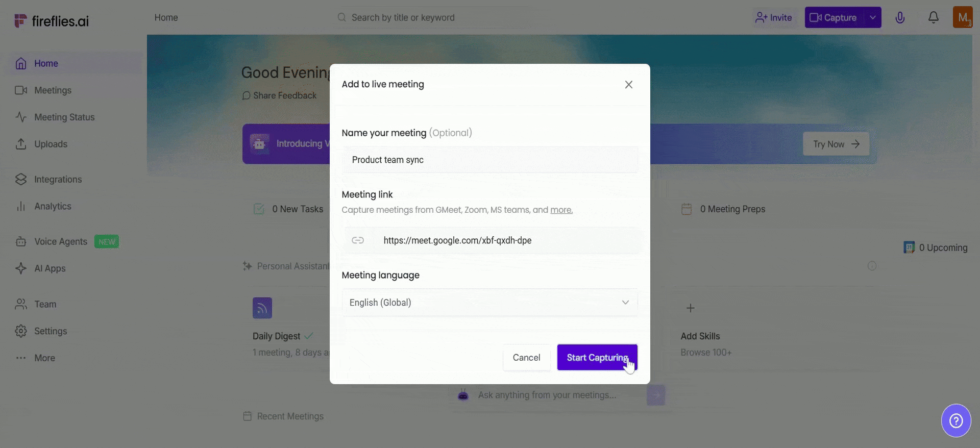Image resolution: width=980 pixels, height=448 pixels.
Task: Click the Invite button
Action: coord(774,18)
